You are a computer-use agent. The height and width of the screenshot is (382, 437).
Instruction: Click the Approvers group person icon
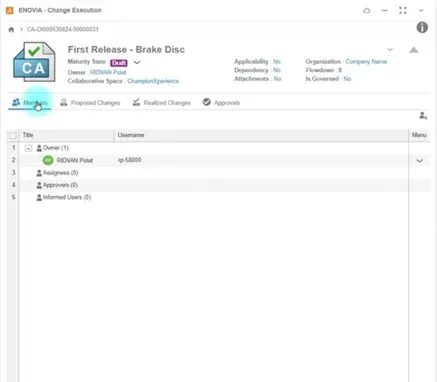(x=39, y=185)
